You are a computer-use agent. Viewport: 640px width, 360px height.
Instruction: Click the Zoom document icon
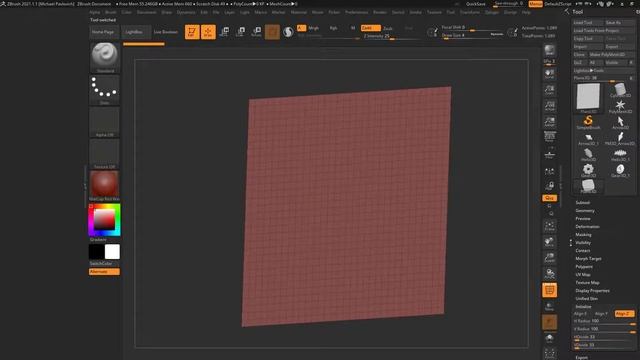550,90
